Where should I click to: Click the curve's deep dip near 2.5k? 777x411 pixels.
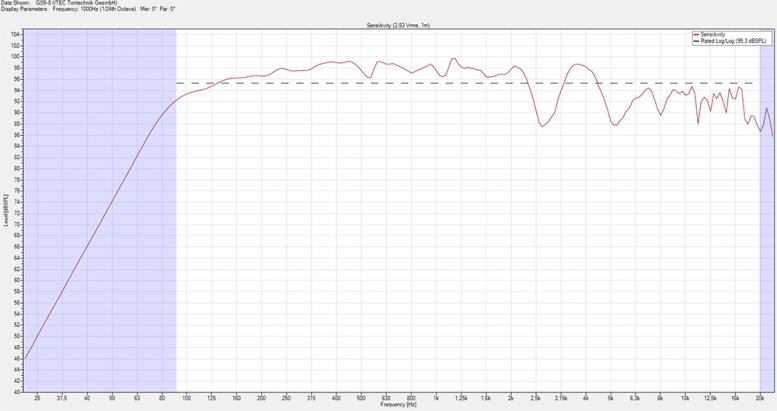pyautogui.click(x=542, y=125)
